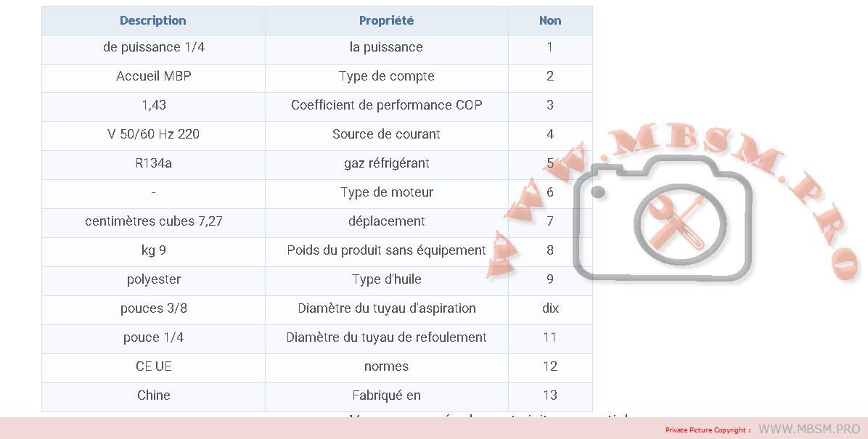This screenshot has width=868, height=439.
Task: Click the CE UE normes value
Action: 153,366
